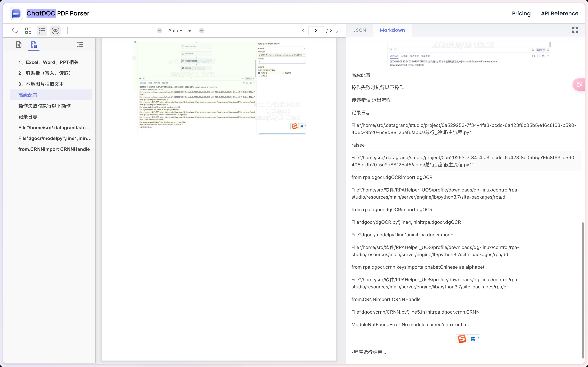
Task: Zoom out with the minus button
Action: pyautogui.click(x=159, y=31)
